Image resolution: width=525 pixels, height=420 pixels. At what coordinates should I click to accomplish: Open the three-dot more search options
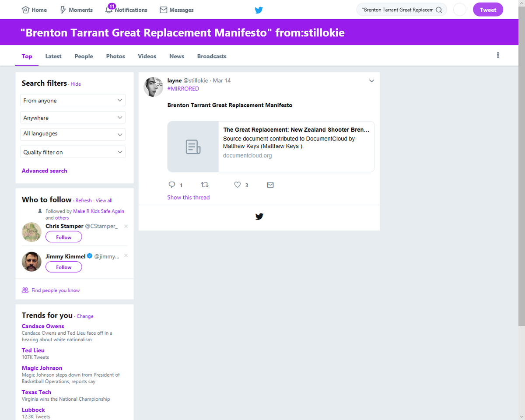point(498,55)
